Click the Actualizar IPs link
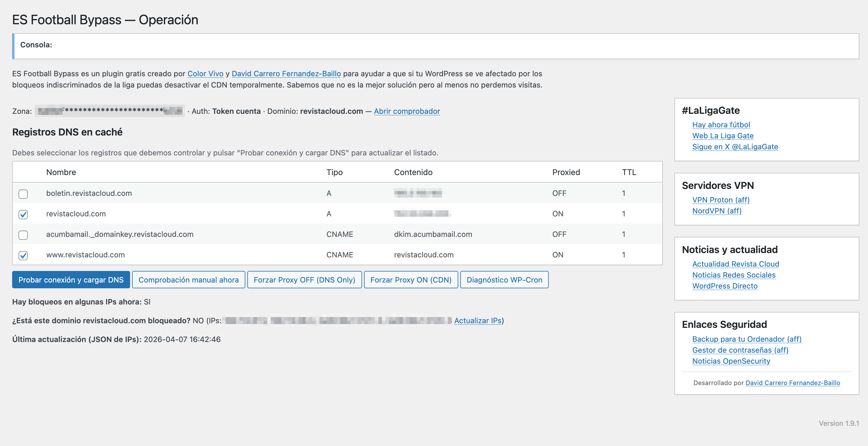The image size is (868, 446). click(478, 320)
